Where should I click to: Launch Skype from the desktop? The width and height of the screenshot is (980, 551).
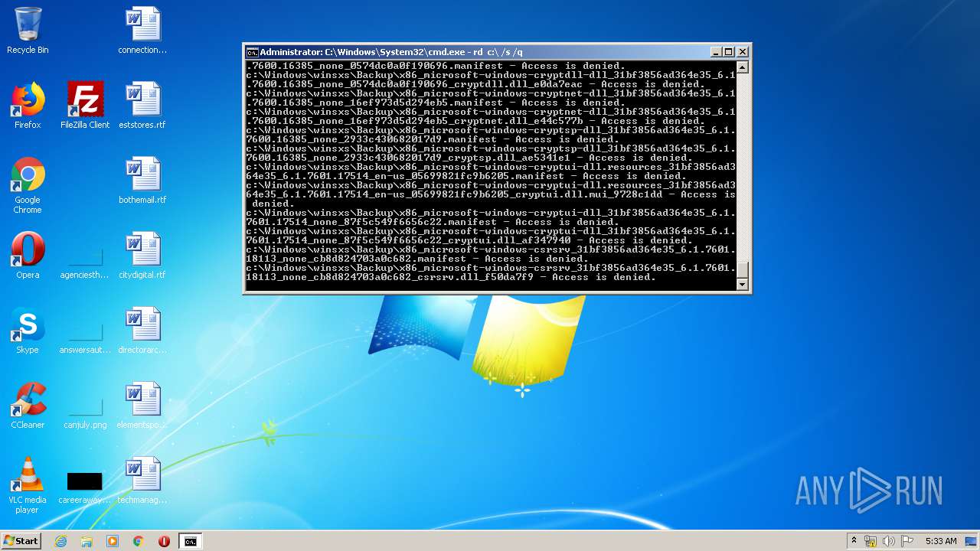(x=28, y=331)
